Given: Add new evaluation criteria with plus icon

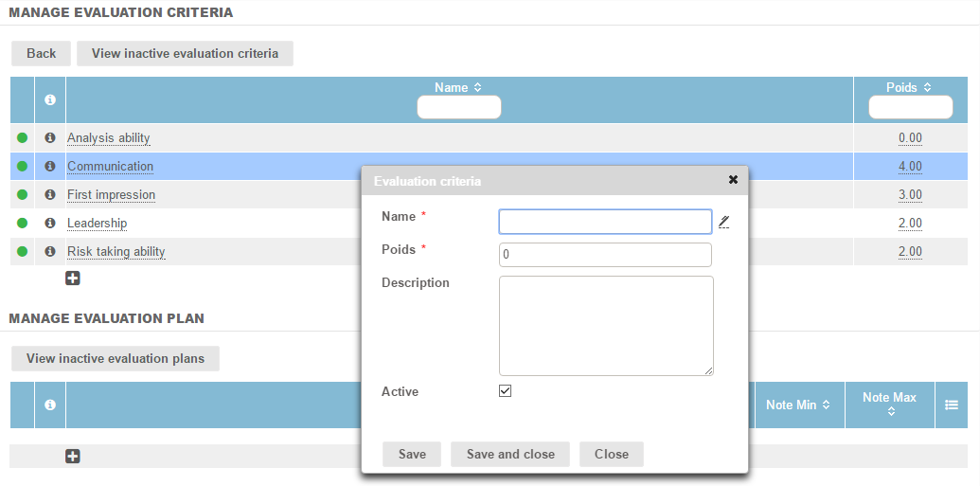Looking at the screenshot, I should [73, 279].
